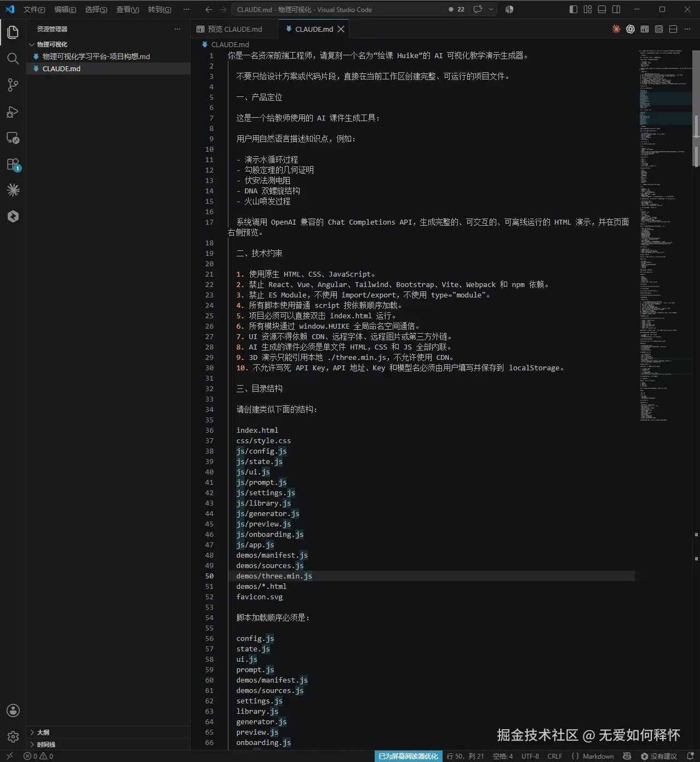700x762 pixels.
Task: Change indentation 空格: 4 setting
Action: pos(502,756)
